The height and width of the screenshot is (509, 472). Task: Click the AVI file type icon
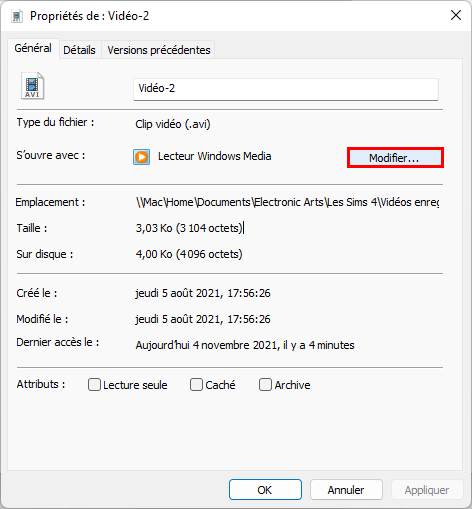33,86
